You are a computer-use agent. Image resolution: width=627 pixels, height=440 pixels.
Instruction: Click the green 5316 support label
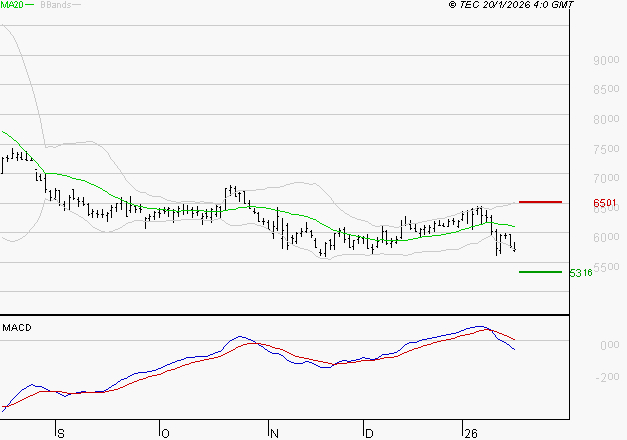(x=581, y=273)
